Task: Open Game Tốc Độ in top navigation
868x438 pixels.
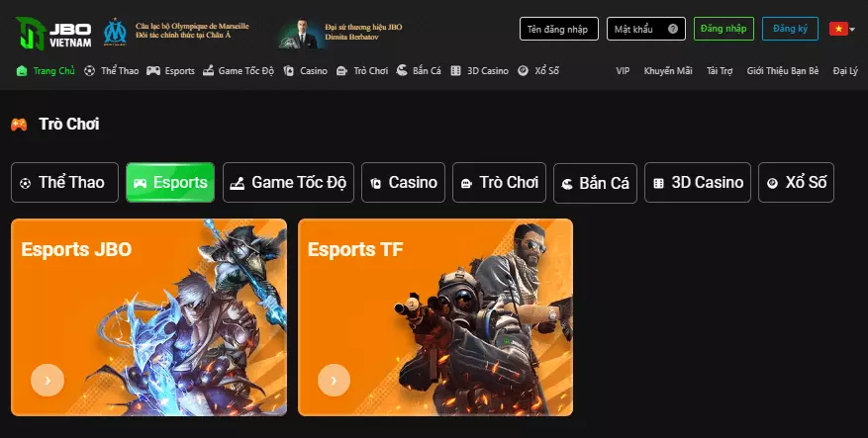Action: click(x=245, y=71)
